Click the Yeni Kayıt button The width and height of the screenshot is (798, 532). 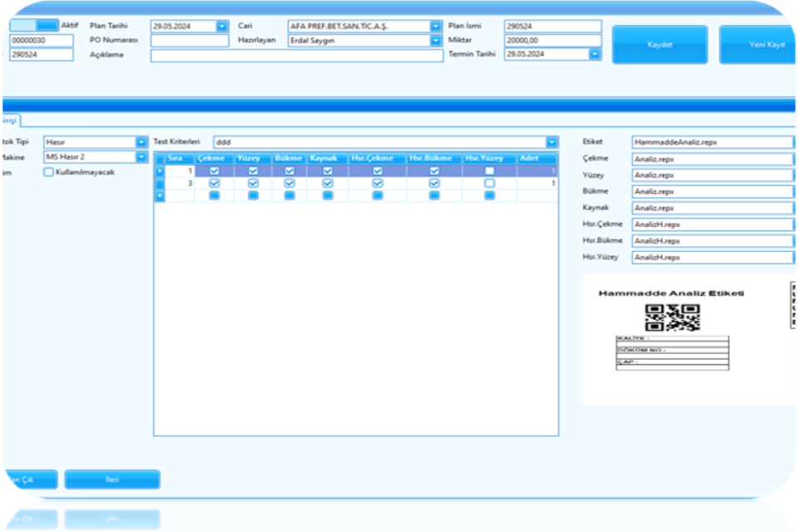756,44
